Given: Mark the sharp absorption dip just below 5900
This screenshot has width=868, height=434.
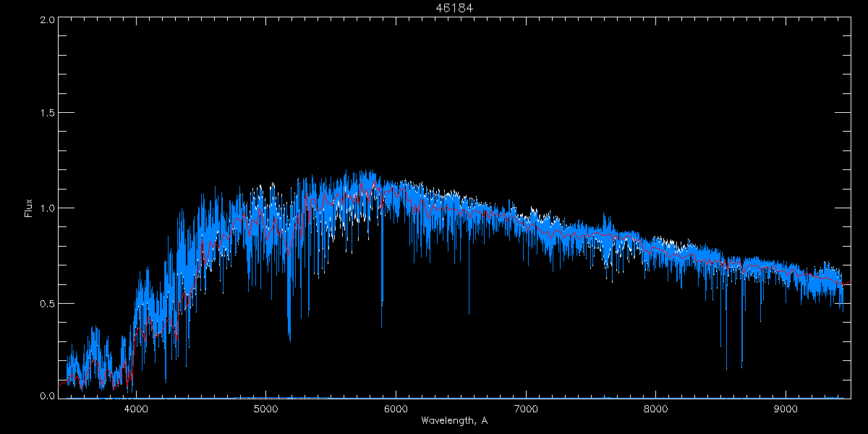Looking at the screenshot, I should 382,325.
